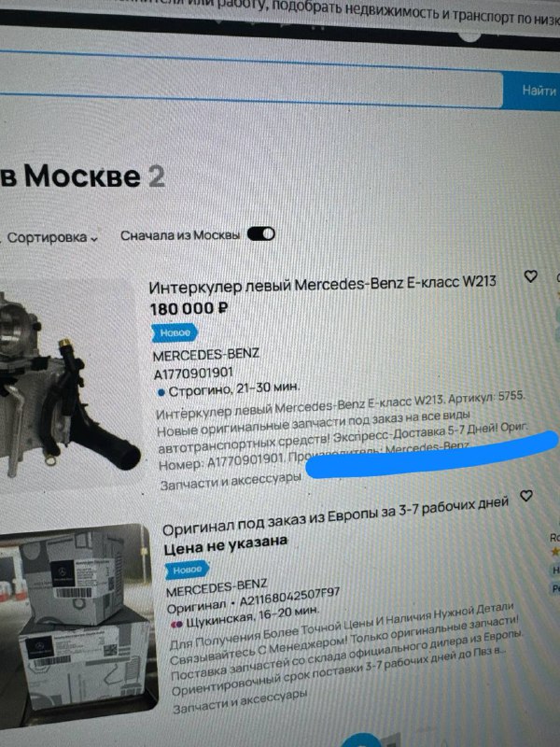Favorite the Оригинал под заказ listing

click(x=525, y=496)
